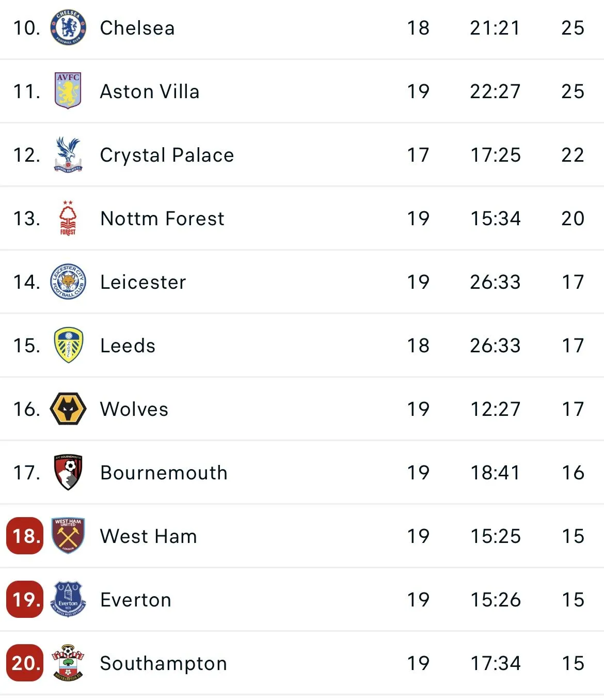The width and height of the screenshot is (604, 700).
Task: Click the Nottingham Forest tree logo
Action: click(68, 218)
